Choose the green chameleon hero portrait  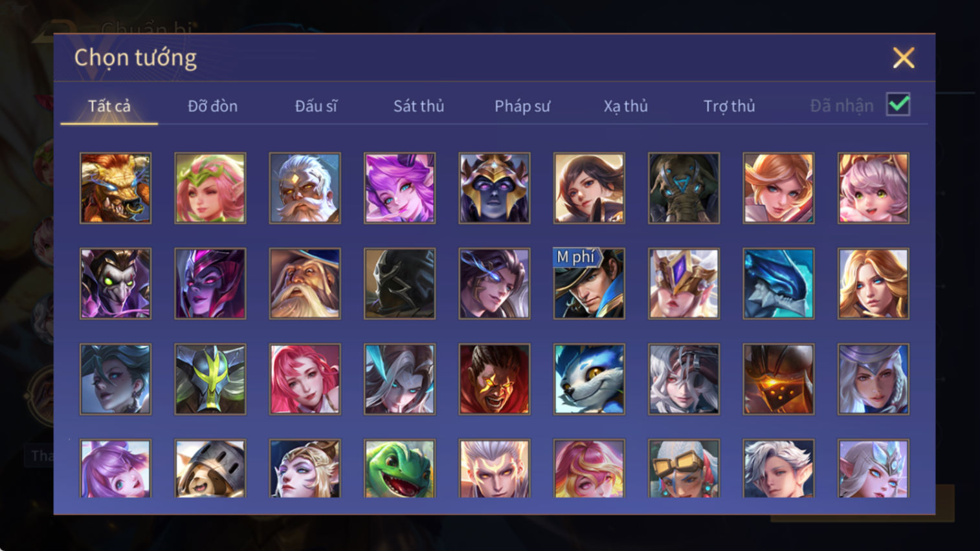tap(399, 469)
